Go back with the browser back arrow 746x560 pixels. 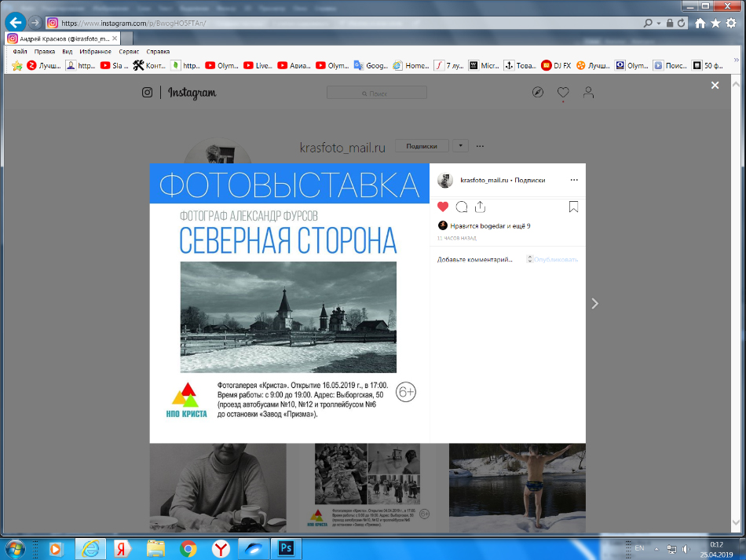pos(15,22)
